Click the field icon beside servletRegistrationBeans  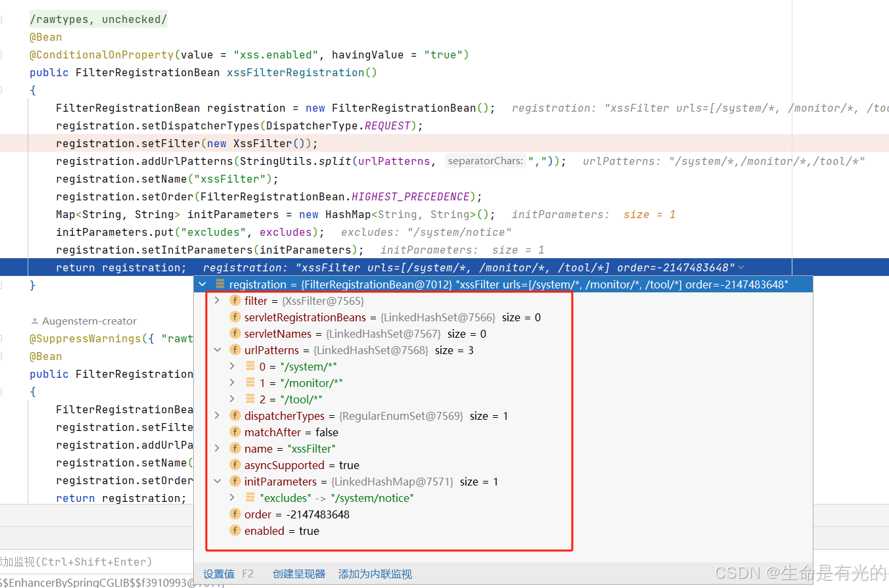pos(235,317)
